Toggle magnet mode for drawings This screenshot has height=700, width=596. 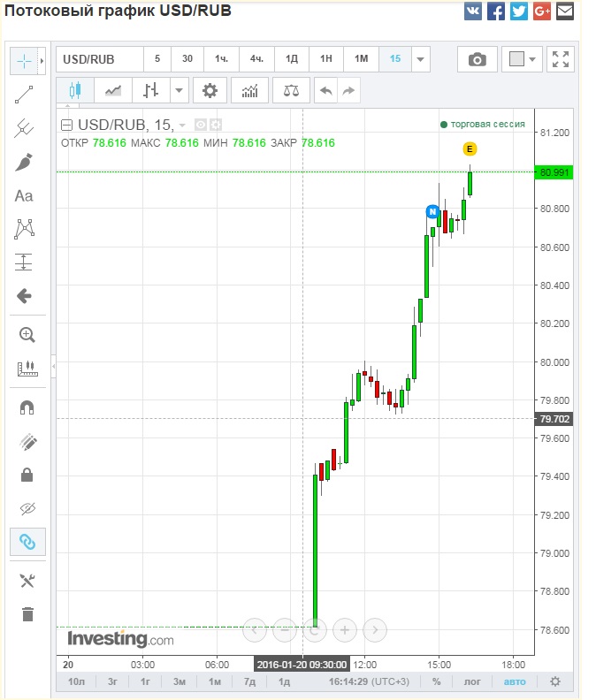tap(27, 407)
